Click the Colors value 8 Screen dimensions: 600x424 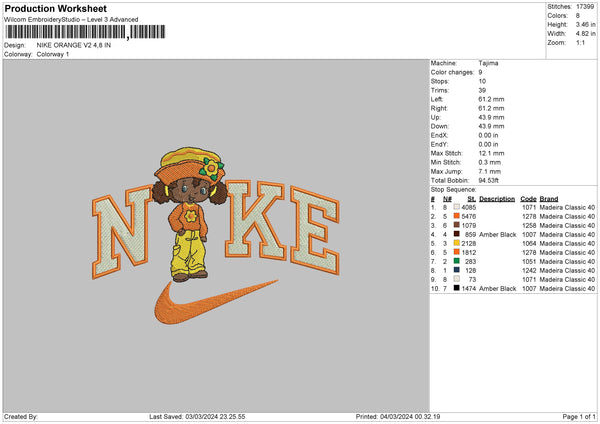(x=578, y=16)
